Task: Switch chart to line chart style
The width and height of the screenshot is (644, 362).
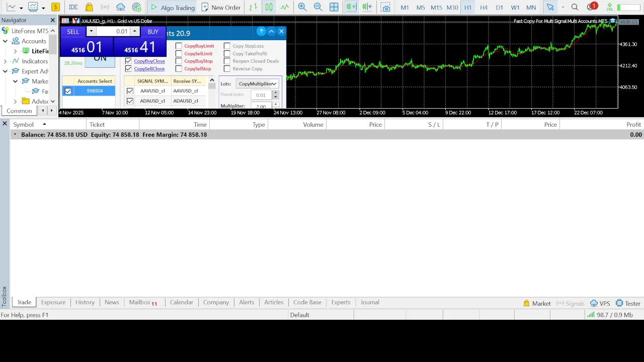Action: [x=285, y=8]
